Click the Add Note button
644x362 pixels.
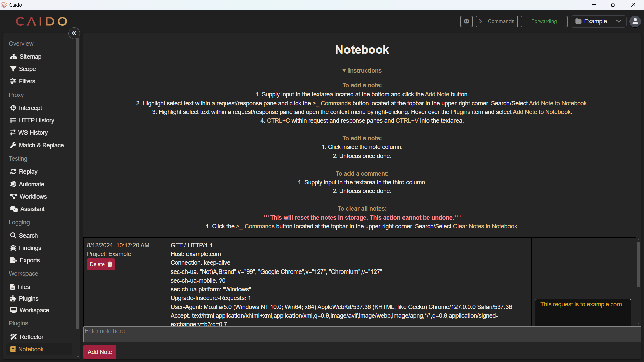point(100,352)
